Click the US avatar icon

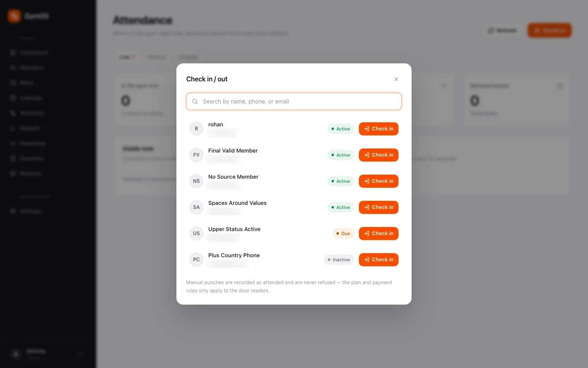click(196, 233)
